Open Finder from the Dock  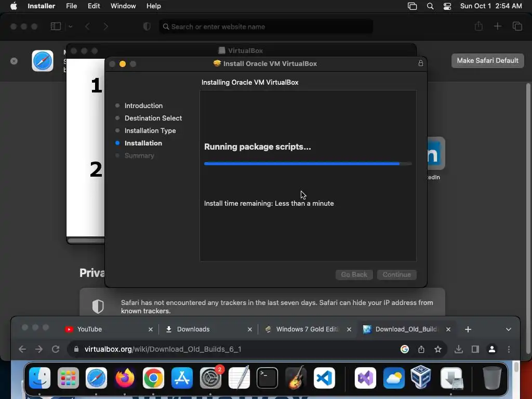pos(39,378)
